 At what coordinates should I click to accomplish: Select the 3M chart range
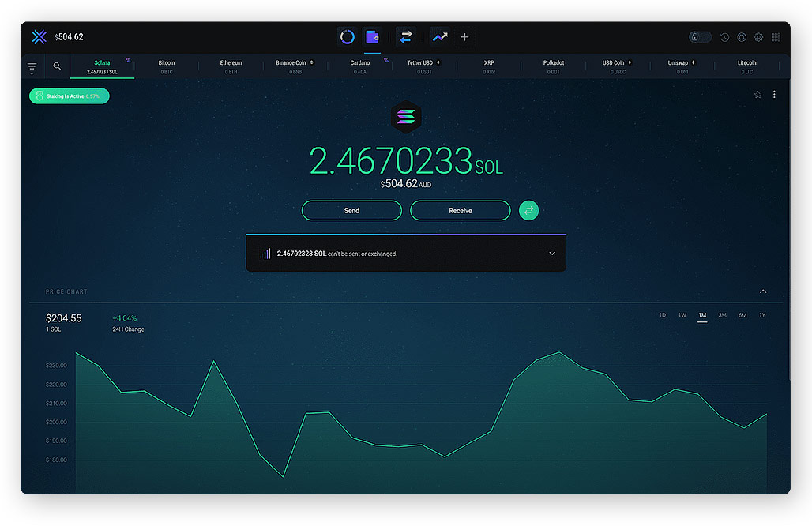point(723,315)
